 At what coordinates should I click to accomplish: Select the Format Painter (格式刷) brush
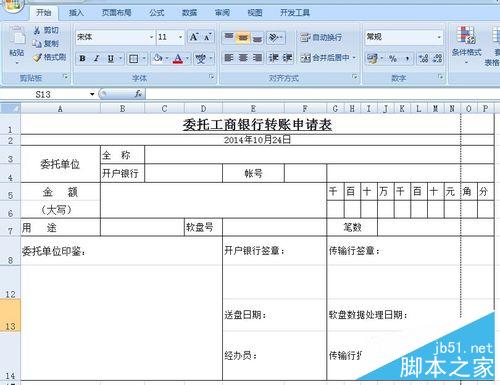(37, 57)
